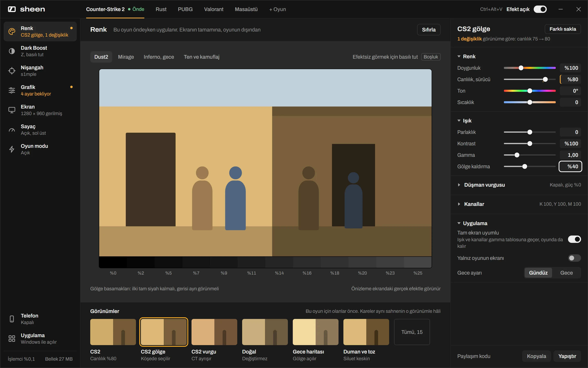588x368 pixels.
Task: Click the Bellek 27 MB status text
Action: pyautogui.click(x=59, y=359)
